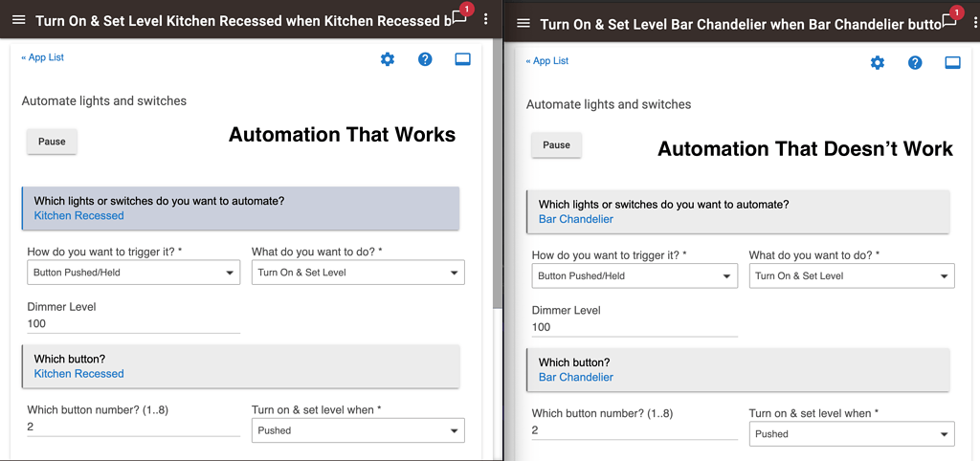Expand right 'What do you want to do' dropdown
The image size is (980, 461).
pyautogui.click(x=851, y=276)
